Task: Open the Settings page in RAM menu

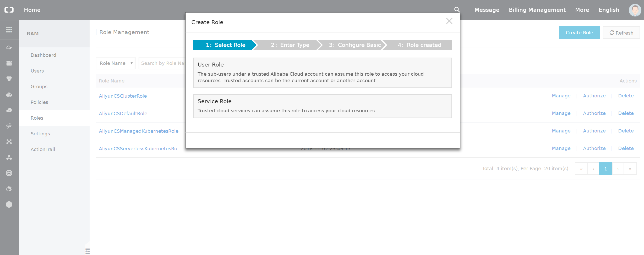Action: pyautogui.click(x=40, y=134)
